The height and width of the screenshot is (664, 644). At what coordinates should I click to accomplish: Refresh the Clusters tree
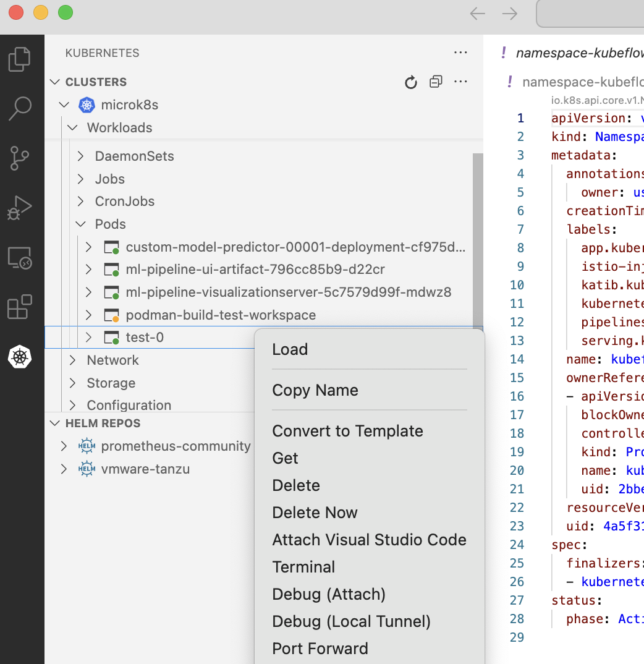tap(410, 82)
